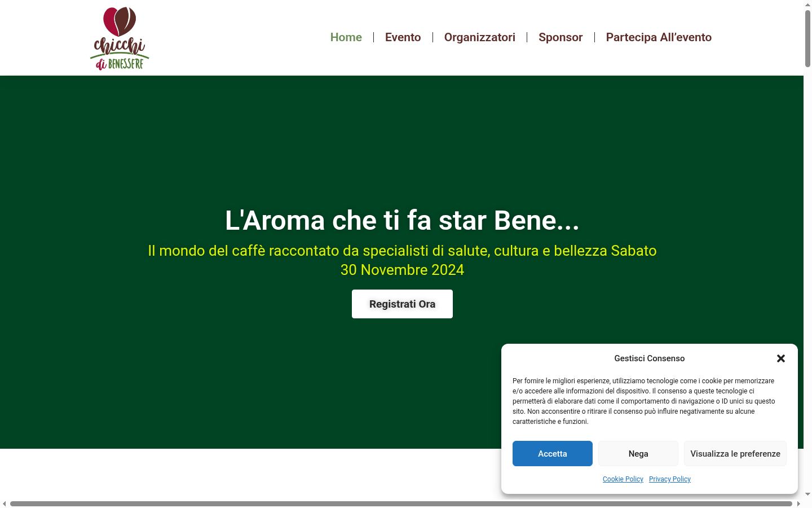The width and height of the screenshot is (812, 508).
Task: Deny cookies with the Nega button
Action: point(638,454)
